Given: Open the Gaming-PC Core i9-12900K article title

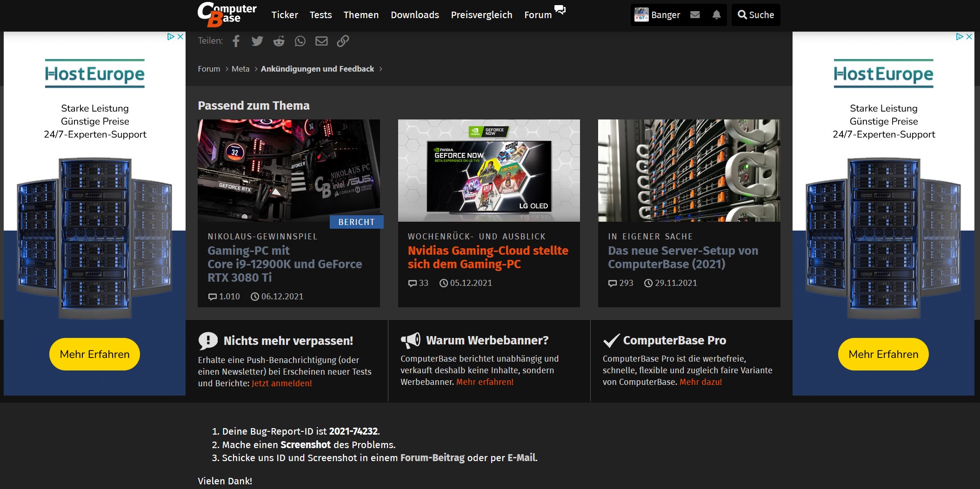Looking at the screenshot, I should pyautogui.click(x=285, y=264).
